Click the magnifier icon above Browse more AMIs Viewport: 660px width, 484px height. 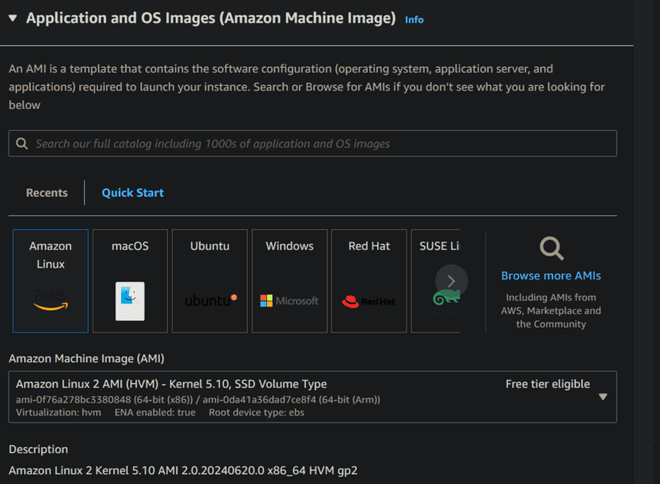click(x=551, y=248)
